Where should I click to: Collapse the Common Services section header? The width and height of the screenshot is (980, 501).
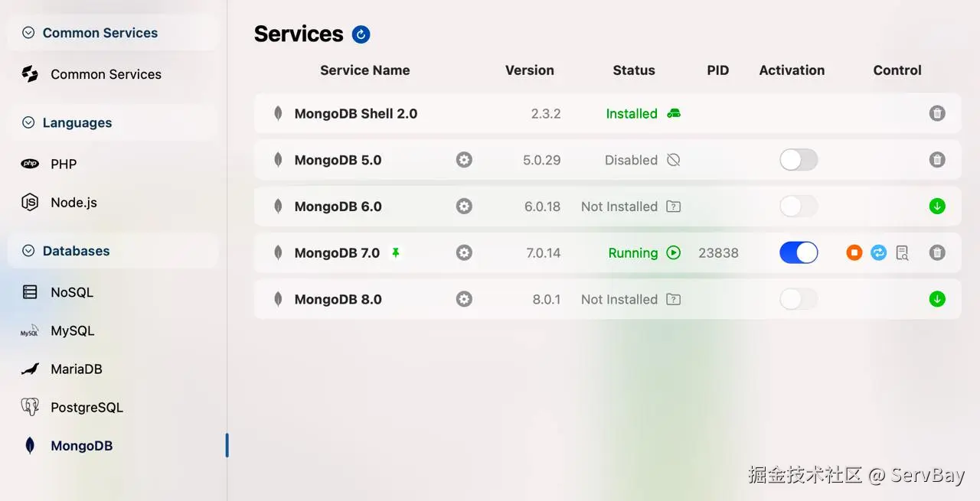(112, 33)
